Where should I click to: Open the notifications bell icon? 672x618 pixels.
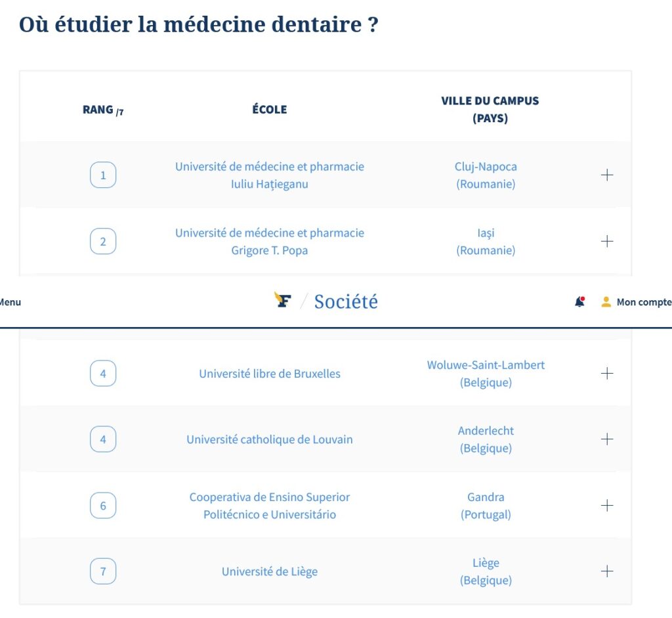(x=579, y=302)
